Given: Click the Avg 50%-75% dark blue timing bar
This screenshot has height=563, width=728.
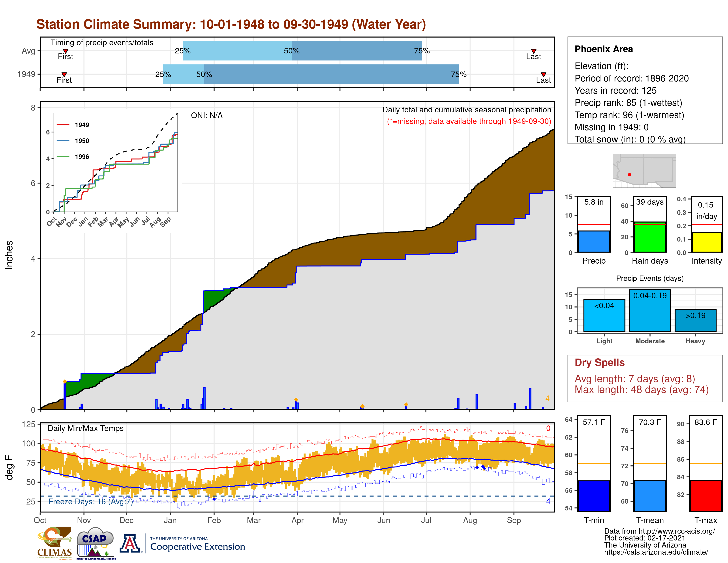Looking at the screenshot, I should [x=357, y=51].
